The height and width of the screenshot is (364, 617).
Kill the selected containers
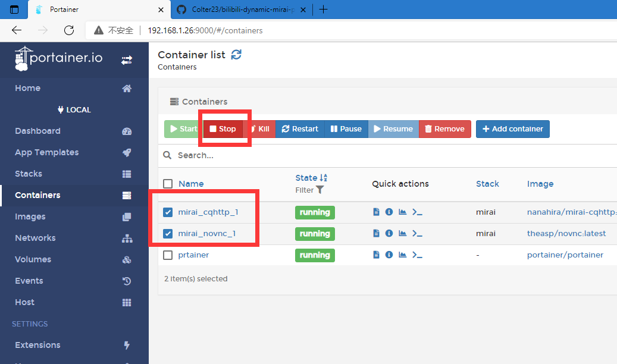[259, 129]
